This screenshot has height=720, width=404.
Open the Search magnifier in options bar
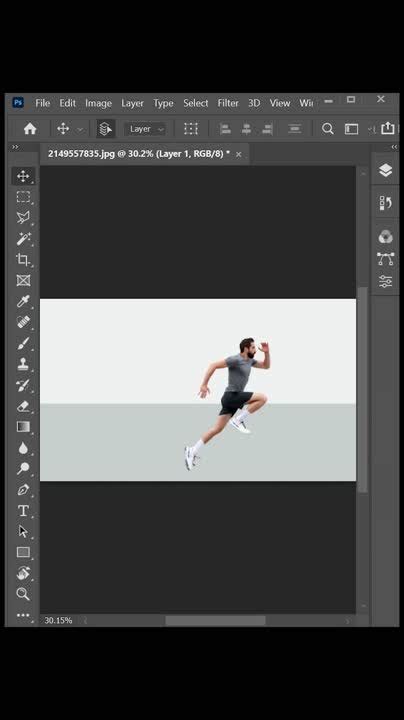[x=327, y=129]
